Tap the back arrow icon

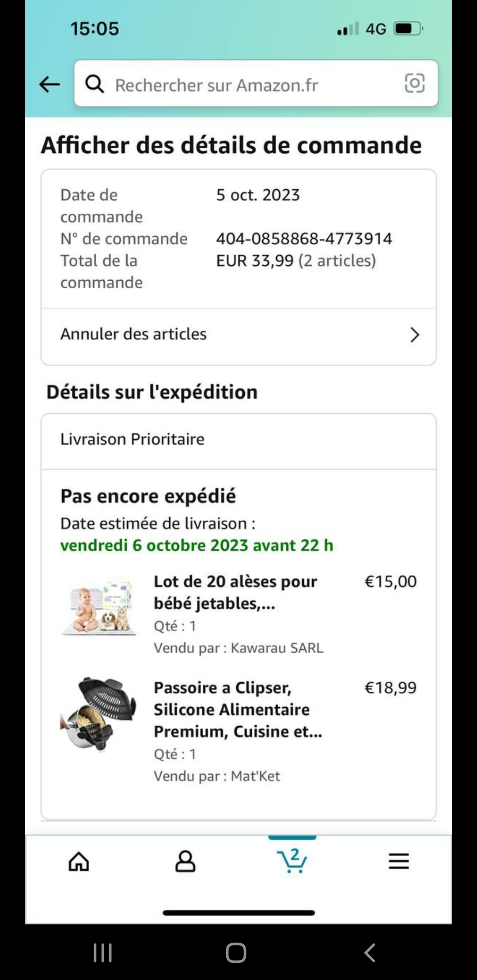49,84
